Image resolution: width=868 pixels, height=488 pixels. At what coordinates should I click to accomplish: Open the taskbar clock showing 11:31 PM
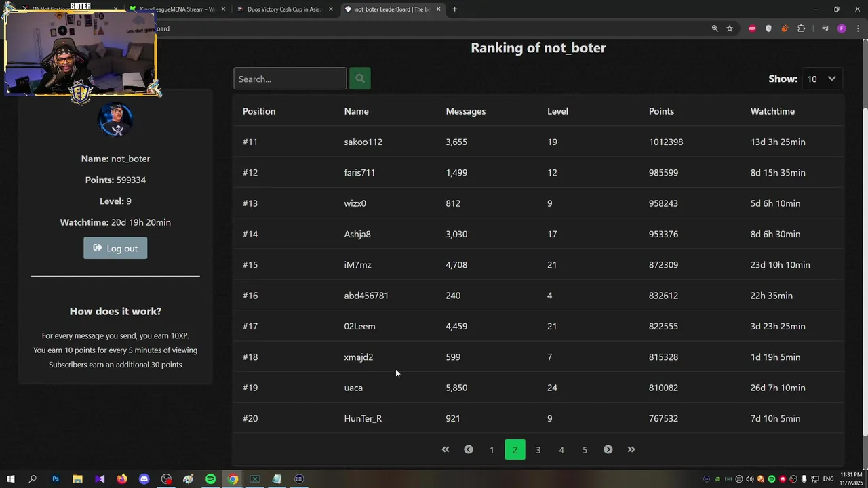click(x=851, y=479)
